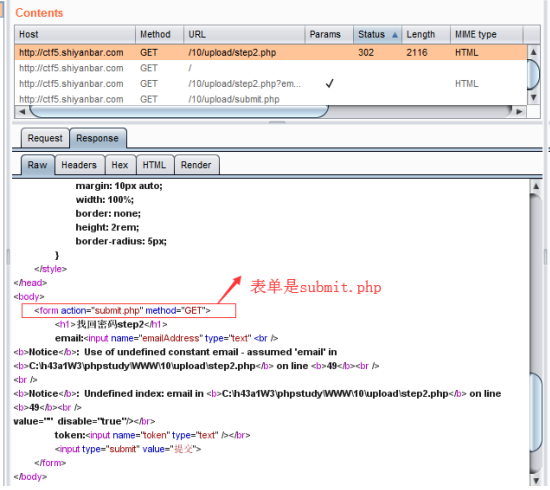Sort table by Length column header
Viewport: 550px width, 490px height.
click(426, 34)
